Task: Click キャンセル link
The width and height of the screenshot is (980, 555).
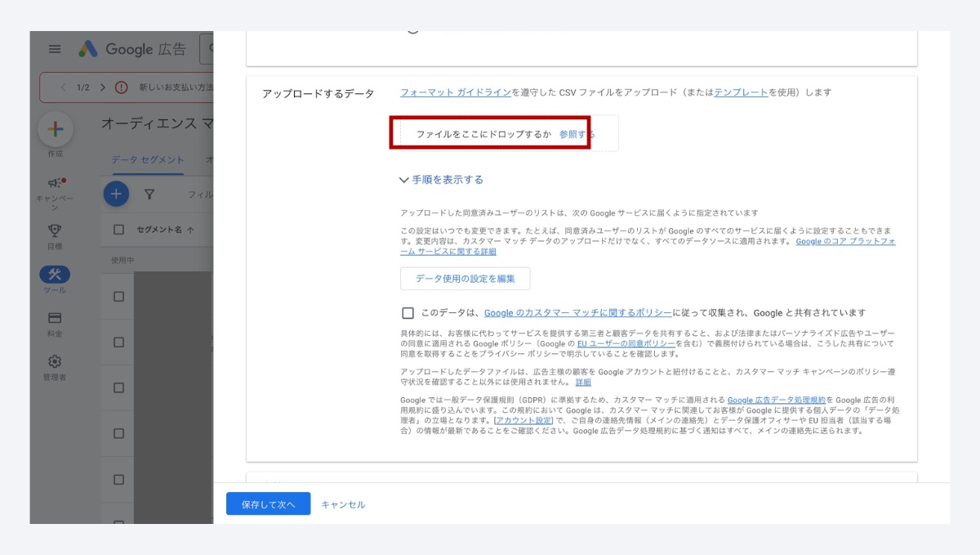Action: pyautogui.click(x=343, y=504)
